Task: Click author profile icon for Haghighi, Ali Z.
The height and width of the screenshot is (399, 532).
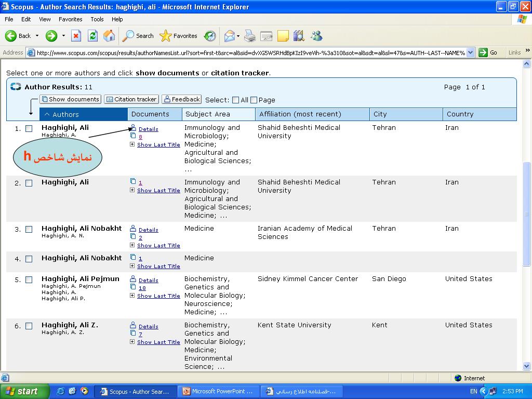Action: (x=133, y=325)
